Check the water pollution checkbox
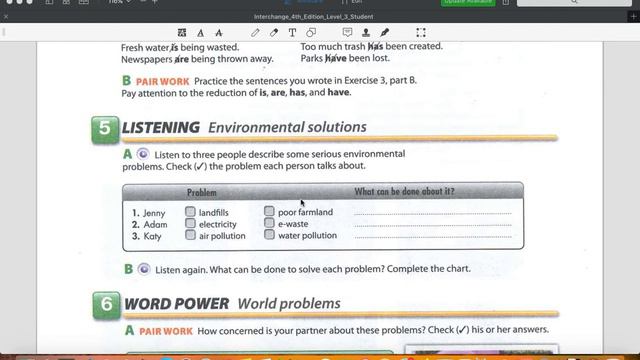 [269, 234]
